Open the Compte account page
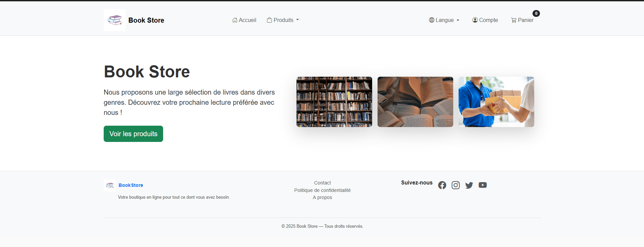This screenshot has width=644, height=247. (485, 20)
